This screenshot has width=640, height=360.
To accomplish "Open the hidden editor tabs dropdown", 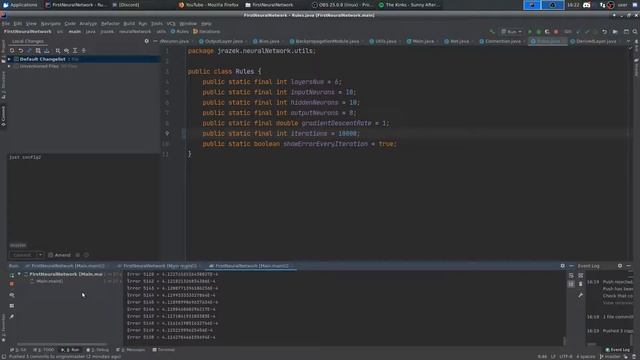I will (628, 41).
